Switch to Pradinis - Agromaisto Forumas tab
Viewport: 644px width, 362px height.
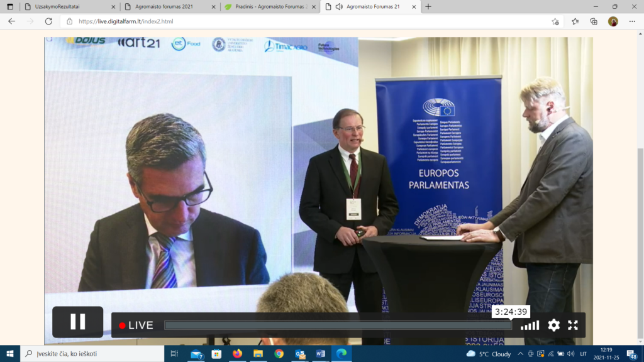pyautogui.click(x=270, y=6)
